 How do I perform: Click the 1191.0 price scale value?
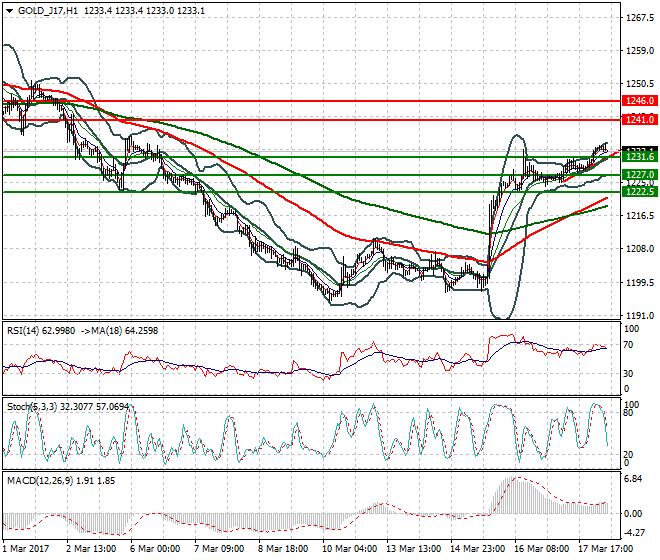click(640, 316)
